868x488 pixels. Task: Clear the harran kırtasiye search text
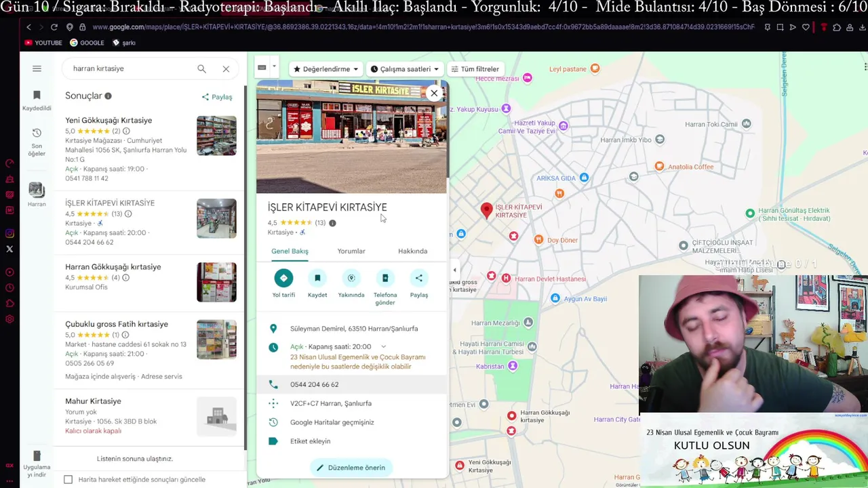(x=226, y=68)
